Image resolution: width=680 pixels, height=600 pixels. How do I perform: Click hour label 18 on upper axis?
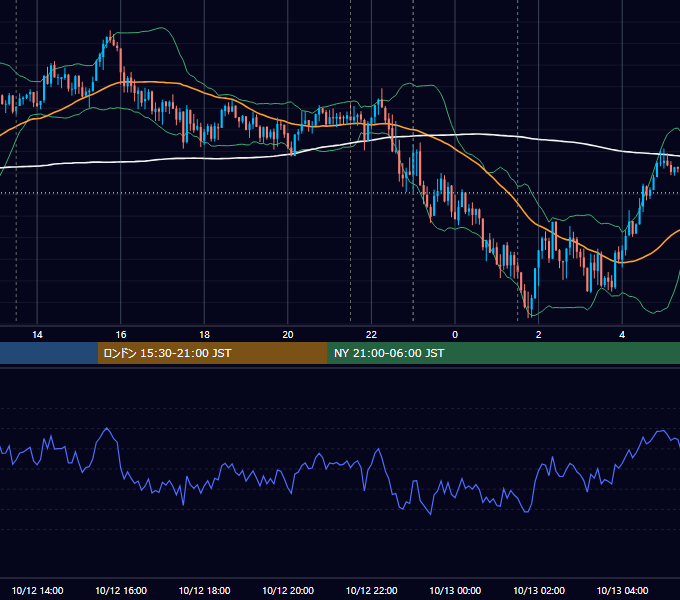tap(204, 334)
